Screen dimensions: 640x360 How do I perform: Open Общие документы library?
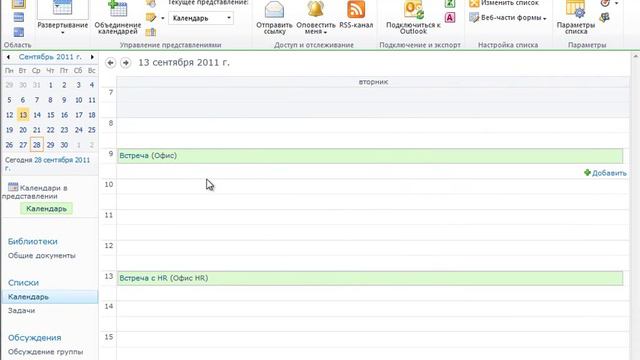click(x=42, y=256)
